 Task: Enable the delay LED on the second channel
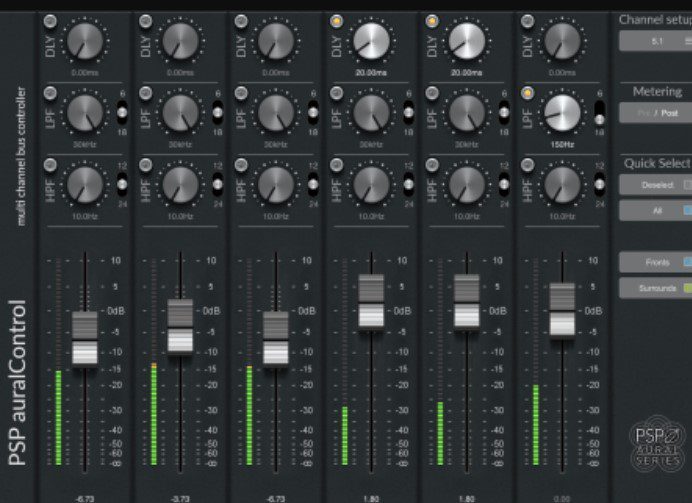point(146,21)
